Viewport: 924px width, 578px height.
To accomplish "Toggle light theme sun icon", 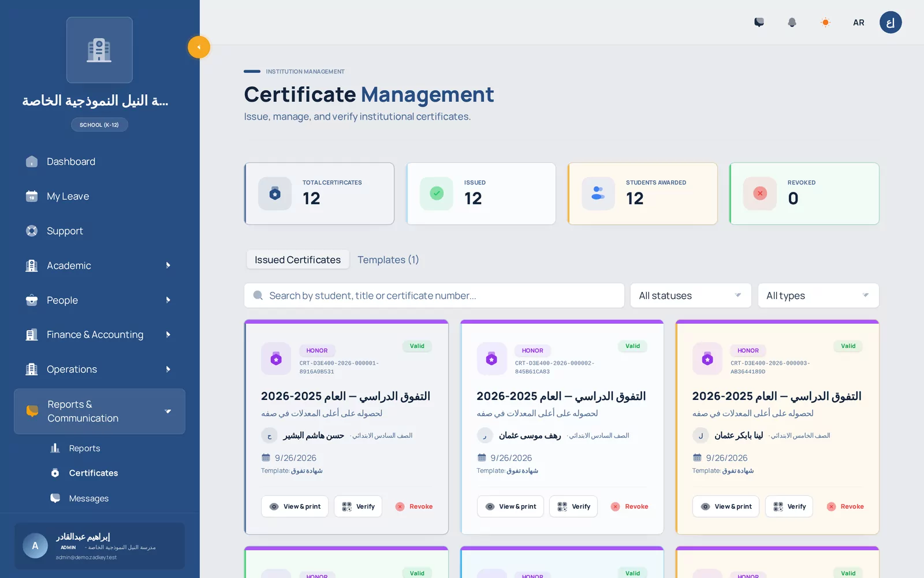I will tap(825, 23).
